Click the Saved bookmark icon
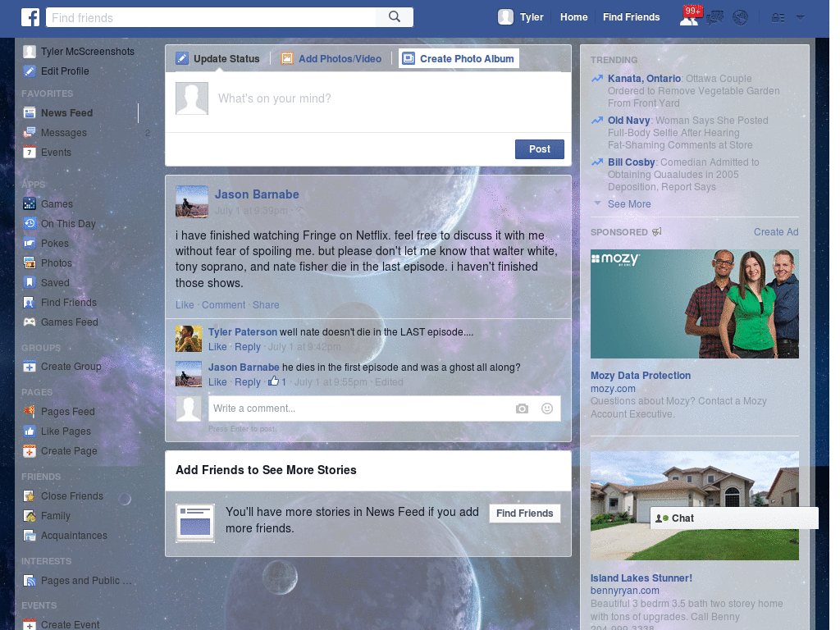Screen dimensions: 840x630 click(x=30, y=282)
